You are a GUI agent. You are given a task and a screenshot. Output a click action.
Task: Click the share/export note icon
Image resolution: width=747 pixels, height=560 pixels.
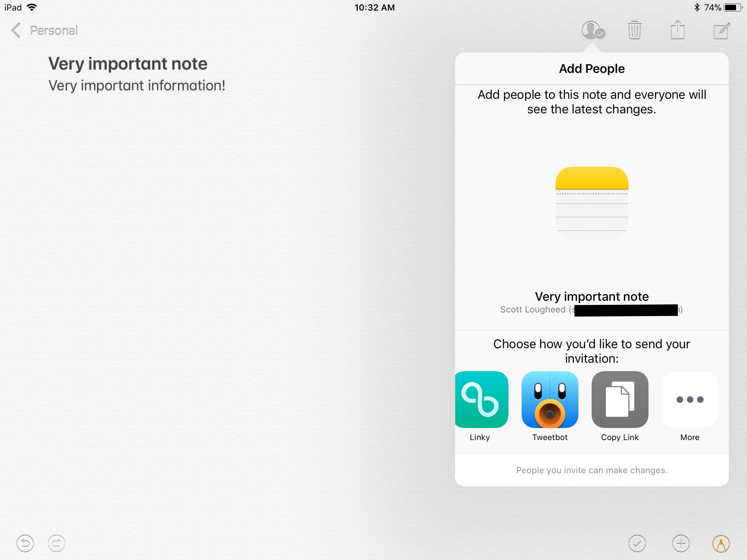(678, 30)
